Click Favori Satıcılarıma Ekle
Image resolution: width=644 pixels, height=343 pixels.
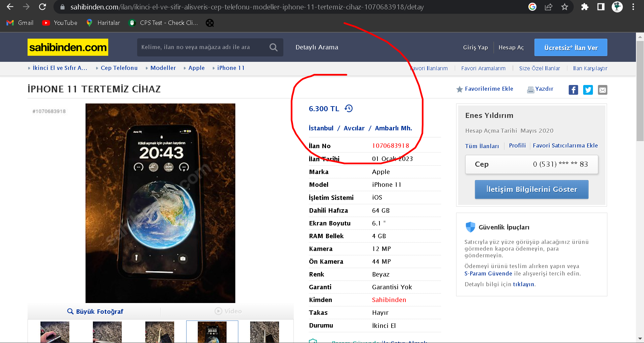pyautogui.click(x=565, y=145)
